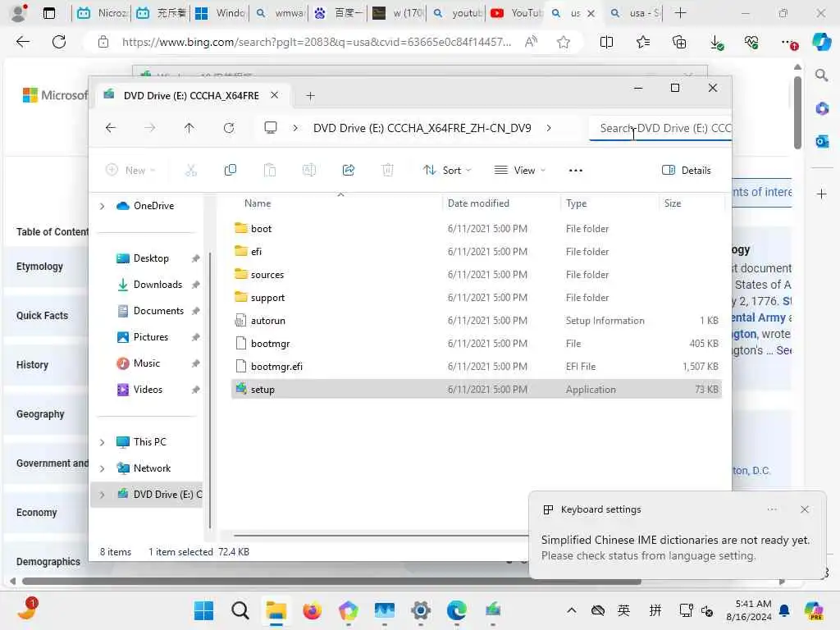The height and width of the screenshot is (630, 840).
Task: Sort by the Name column header
Action: pyautogui.click(x=258, y=203)
